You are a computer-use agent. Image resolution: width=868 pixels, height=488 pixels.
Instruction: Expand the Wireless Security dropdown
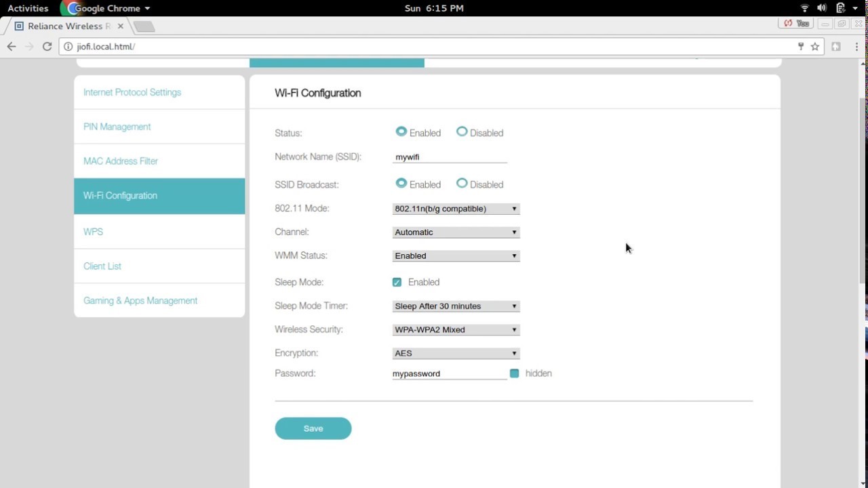pyautogui.click(x=456, y=330)
